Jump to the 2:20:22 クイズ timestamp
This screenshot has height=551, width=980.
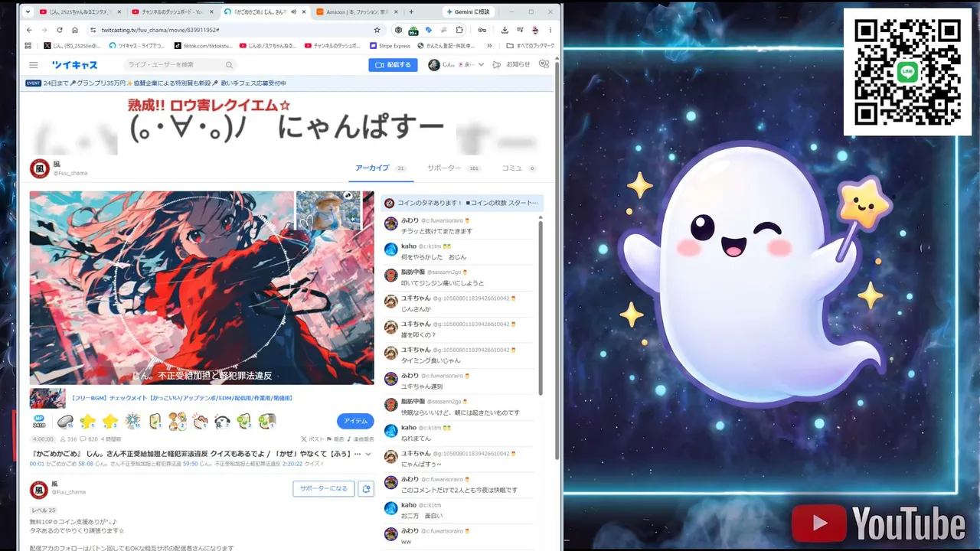pos(292,464)
